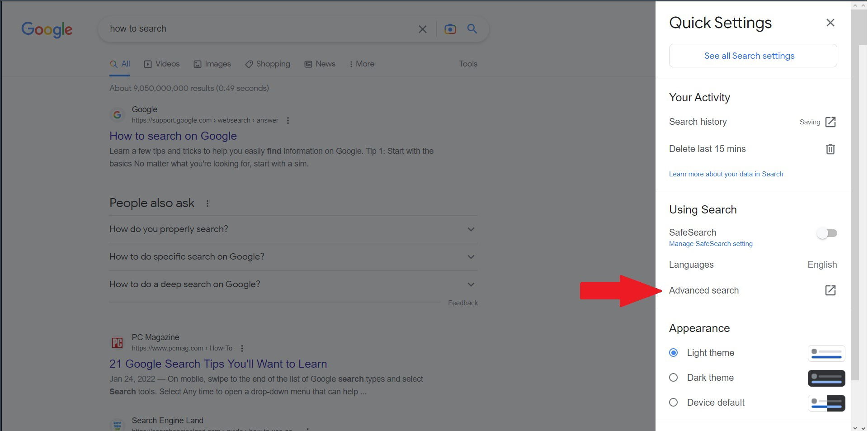Expand 'How do you properly search?'
Viewport: 868px width, 431px height.
pyautogui.click(x=470, y=229)
